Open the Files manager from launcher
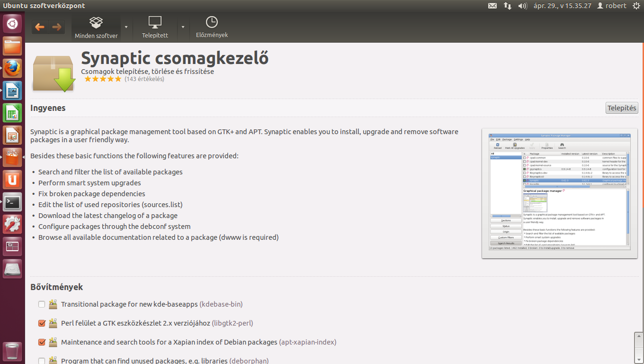The image size is (644, 364). pyautogui.click(x=12, y=46)
